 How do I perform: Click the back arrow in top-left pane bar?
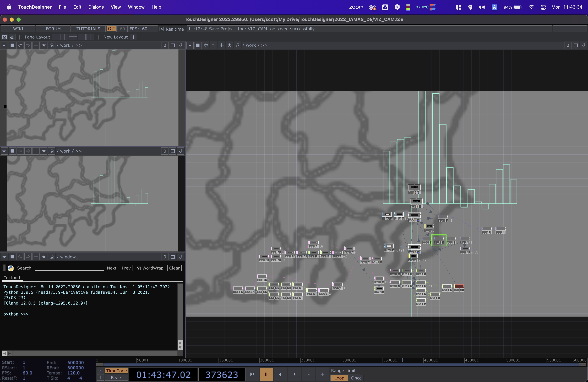coord(20,45)
